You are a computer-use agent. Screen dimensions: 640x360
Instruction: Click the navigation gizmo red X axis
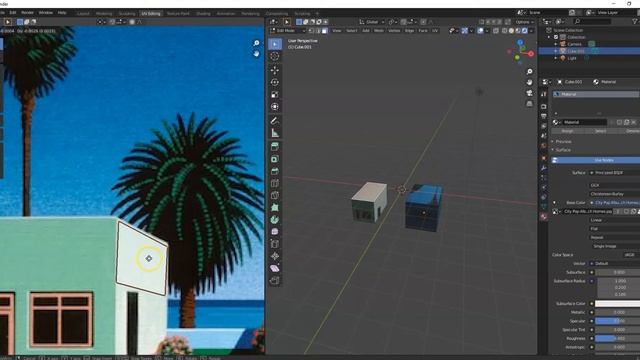(x=531, y=53)
